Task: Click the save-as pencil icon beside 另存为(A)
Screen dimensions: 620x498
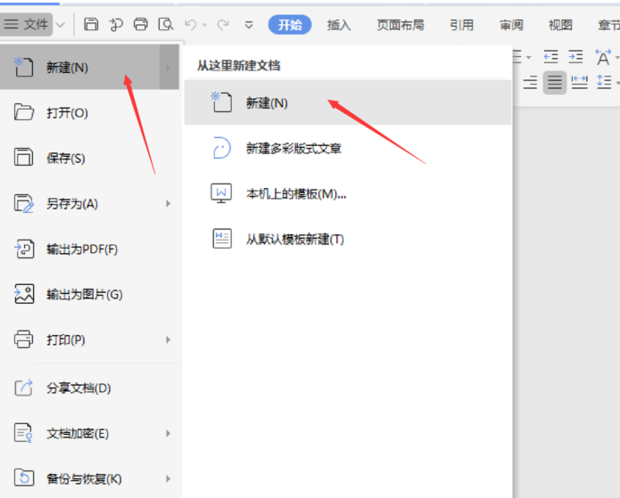Action: point(24,203)
